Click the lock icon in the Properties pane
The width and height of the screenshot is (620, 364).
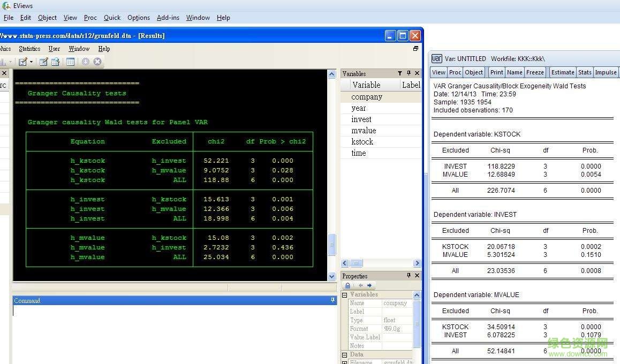347,285
